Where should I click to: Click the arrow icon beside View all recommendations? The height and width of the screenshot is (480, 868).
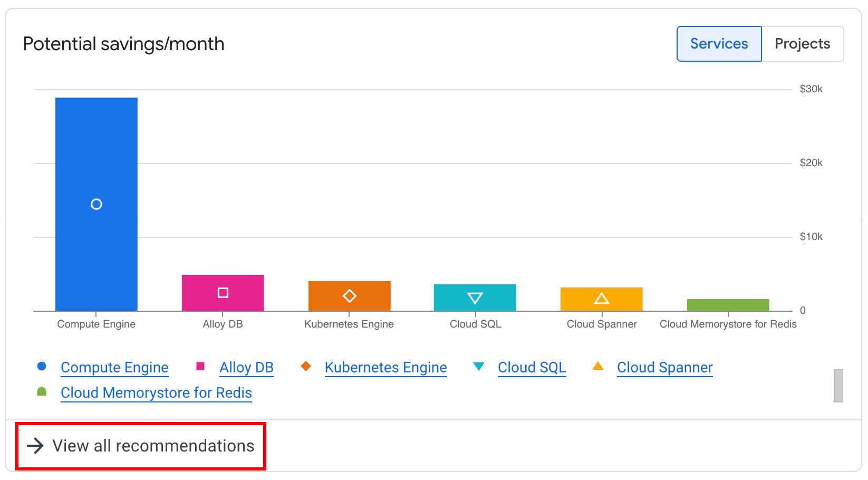[x=35, y=446]
